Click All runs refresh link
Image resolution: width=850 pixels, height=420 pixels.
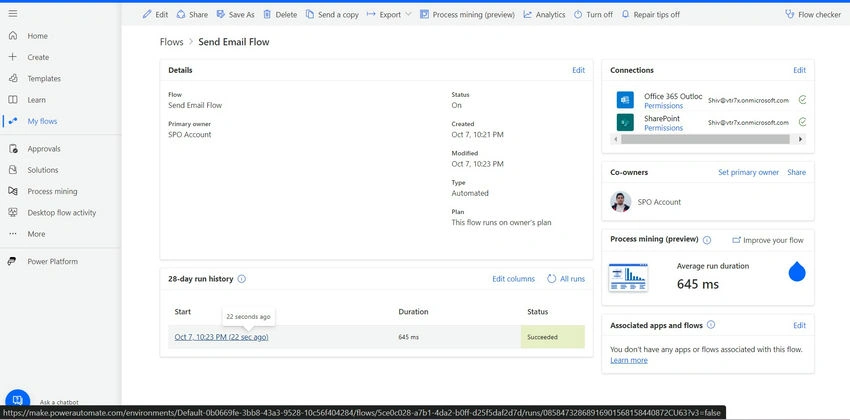point(566,279)
